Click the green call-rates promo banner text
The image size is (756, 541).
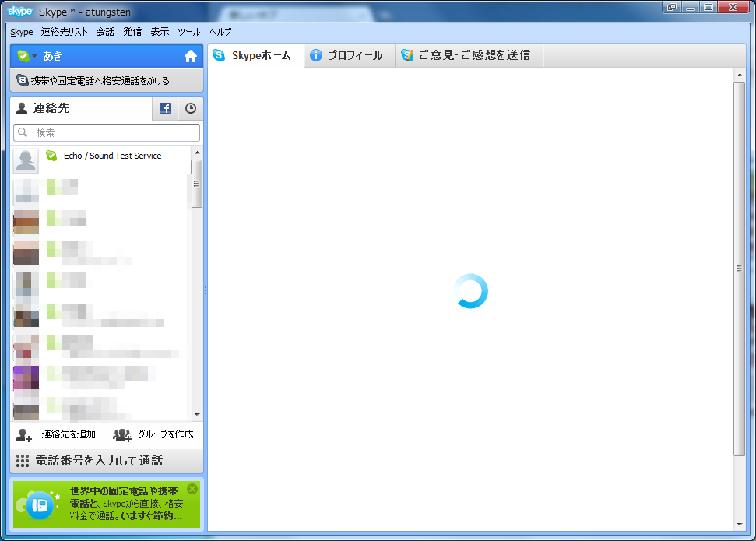coord(126,504)
